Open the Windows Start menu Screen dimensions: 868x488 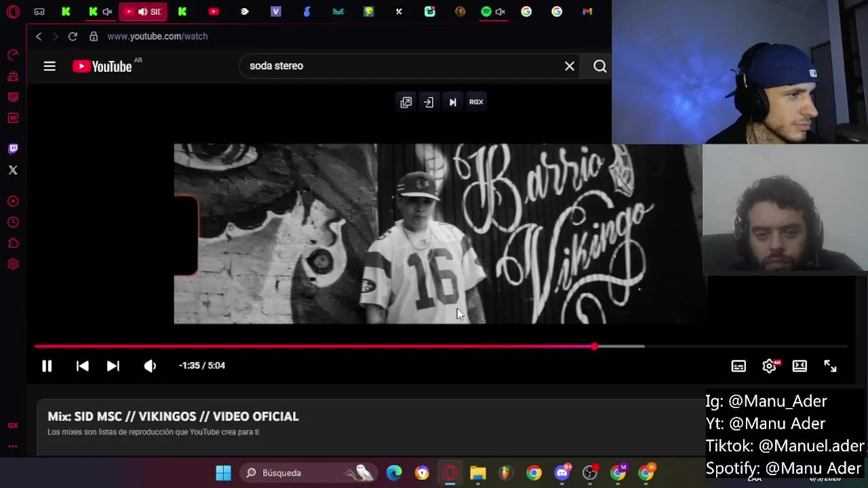point(223,473)
